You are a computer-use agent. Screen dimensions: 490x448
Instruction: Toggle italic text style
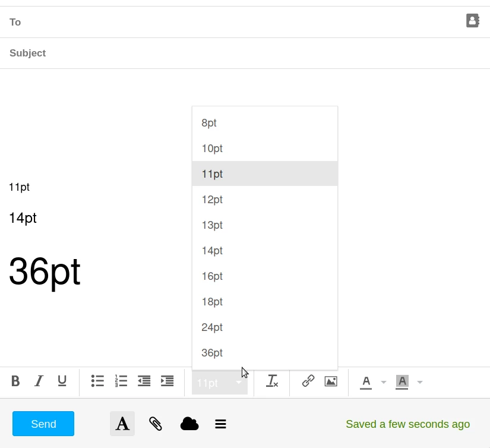[39, 381]
